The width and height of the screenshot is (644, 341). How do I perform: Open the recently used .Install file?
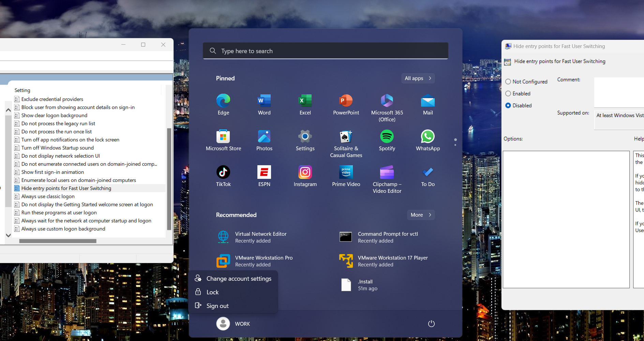(x=360, y=285)
